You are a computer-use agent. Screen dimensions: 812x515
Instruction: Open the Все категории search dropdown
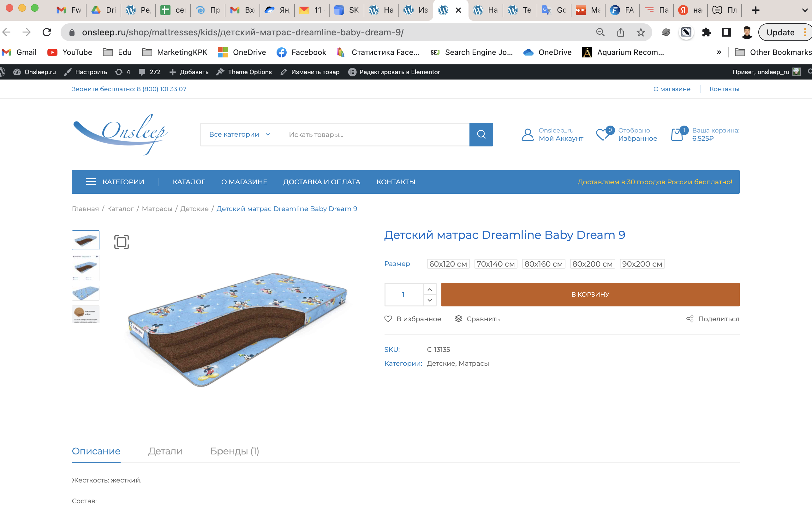[239, 134]
